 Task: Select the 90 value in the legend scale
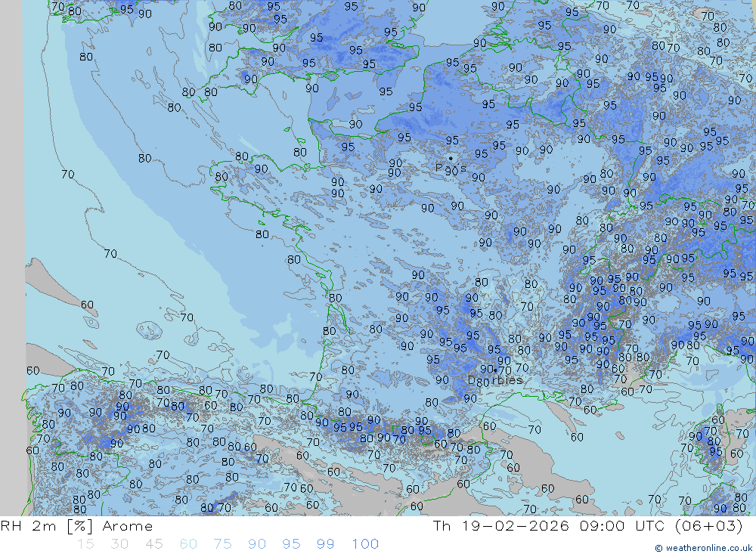point(257,544)
